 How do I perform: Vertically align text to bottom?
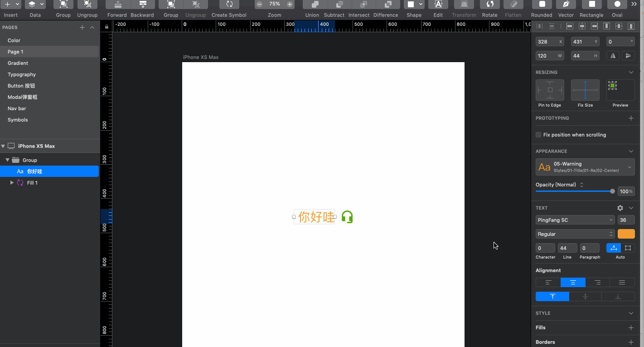pos(618,297)
